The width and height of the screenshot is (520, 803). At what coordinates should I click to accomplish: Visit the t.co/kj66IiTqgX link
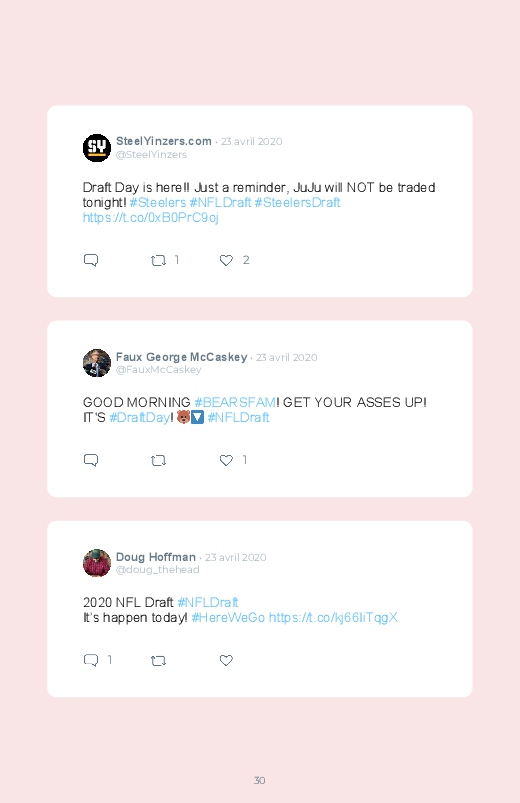(333, 618)
